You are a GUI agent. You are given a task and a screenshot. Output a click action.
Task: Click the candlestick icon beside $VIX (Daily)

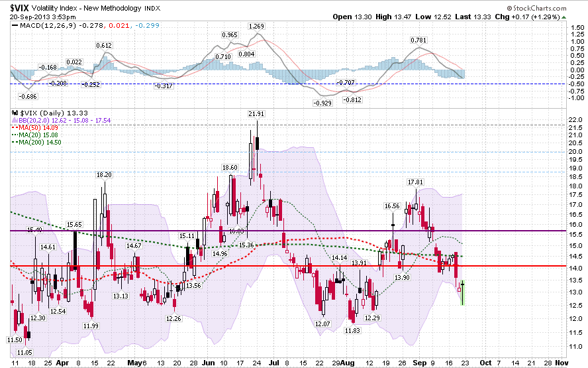point(15,113)
